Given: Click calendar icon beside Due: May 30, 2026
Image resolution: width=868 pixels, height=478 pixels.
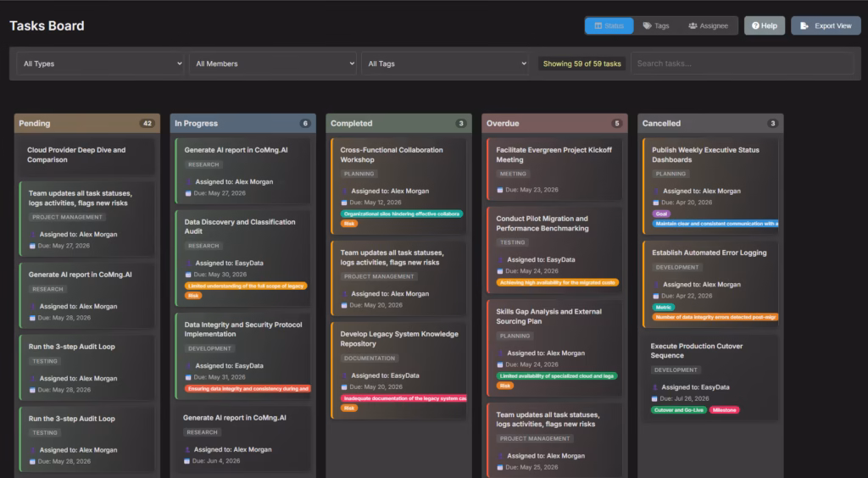Looking at the screenshot, I should (x=188, y=275).
